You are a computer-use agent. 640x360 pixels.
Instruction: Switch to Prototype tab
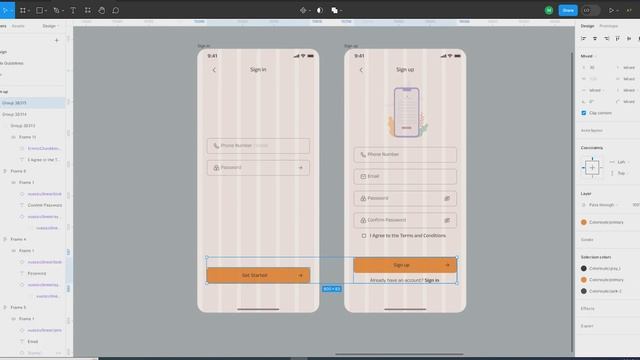pyautogui.click(x=609, y=26)
